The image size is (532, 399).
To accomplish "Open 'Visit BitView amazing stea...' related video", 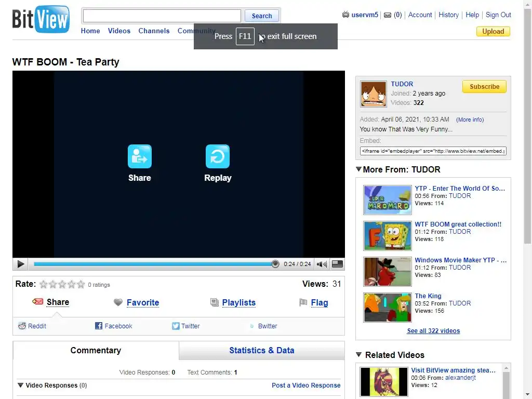I will click(x=453, y=370).
